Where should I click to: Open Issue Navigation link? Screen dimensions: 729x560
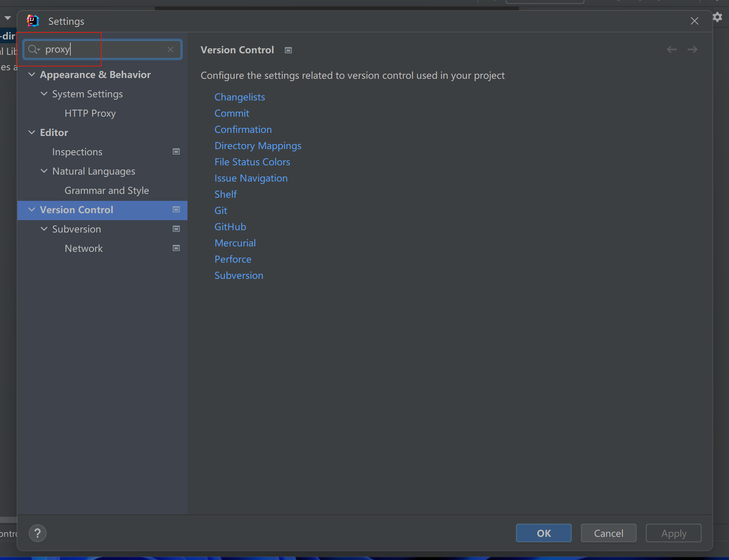pyautogui.click(x=251, y=178)
